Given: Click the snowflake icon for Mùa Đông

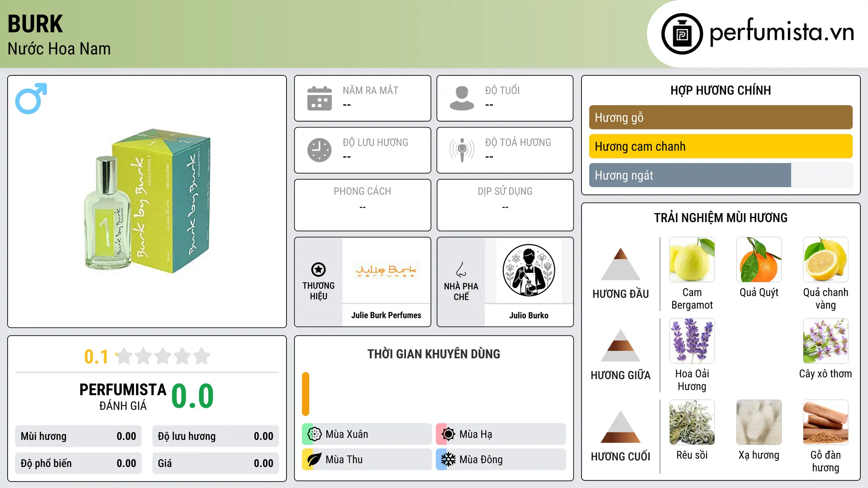Looking at the screenshot, I should coord(448,460).
